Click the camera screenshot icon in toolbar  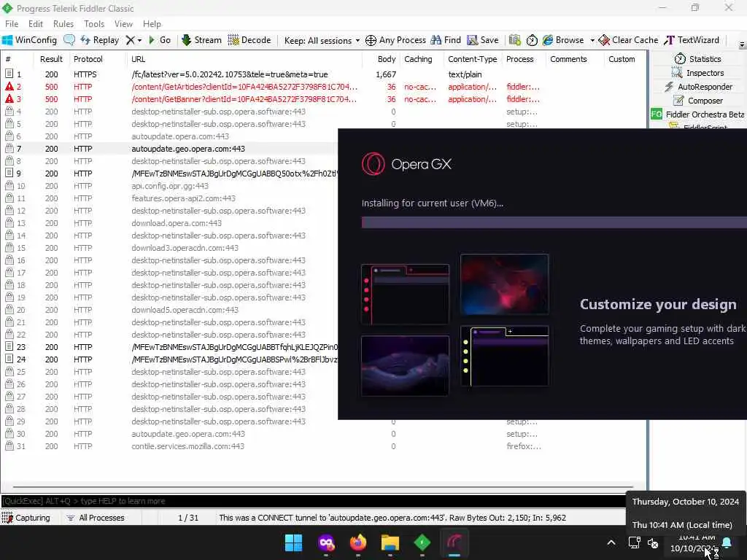click(514, 40)
